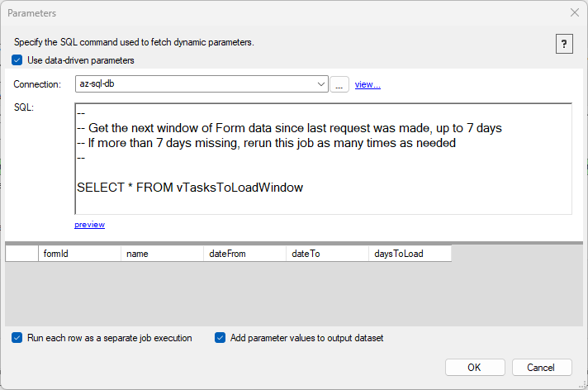Select the dateFrom column header
The width and height of the screenshot is (588, 390).
[244, 254]
